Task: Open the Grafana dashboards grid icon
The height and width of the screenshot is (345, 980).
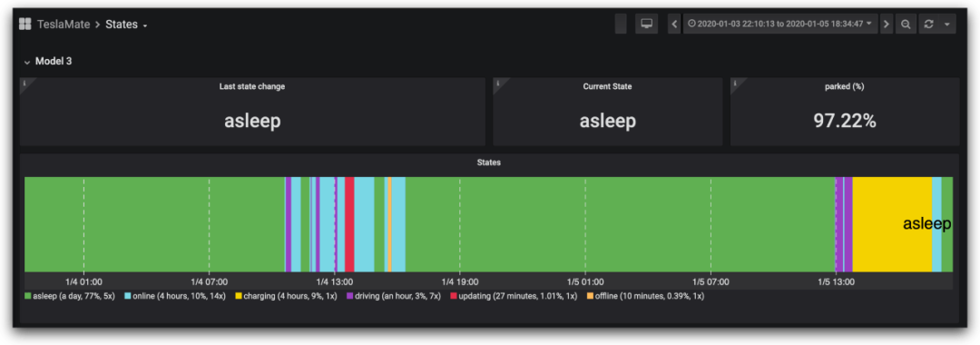Action: click(25, 25)
